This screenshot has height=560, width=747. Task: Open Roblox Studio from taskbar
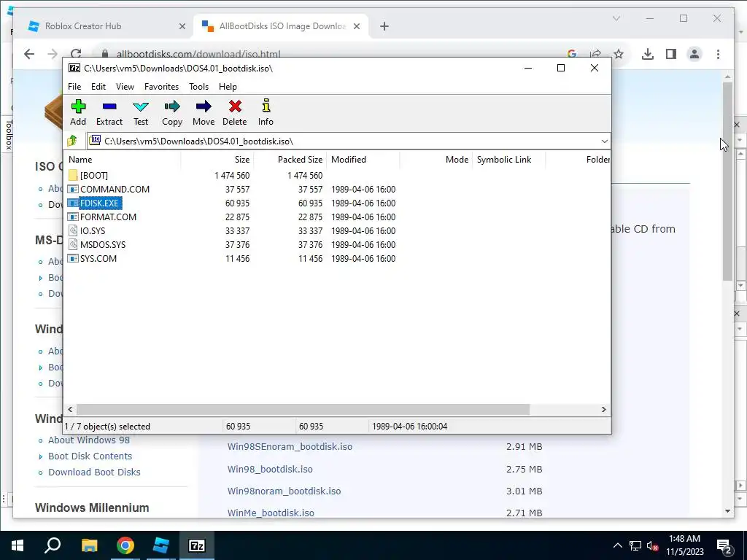[x=161, y=545]
